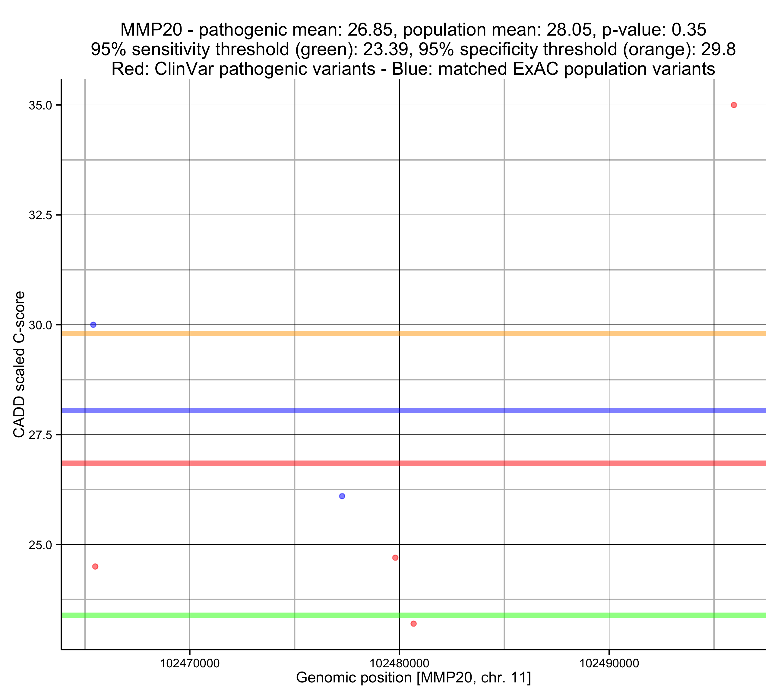Click the 102480000 x-axis tick label
The width and height of the screenshot is (784, 696).
[x=399, y=663]
